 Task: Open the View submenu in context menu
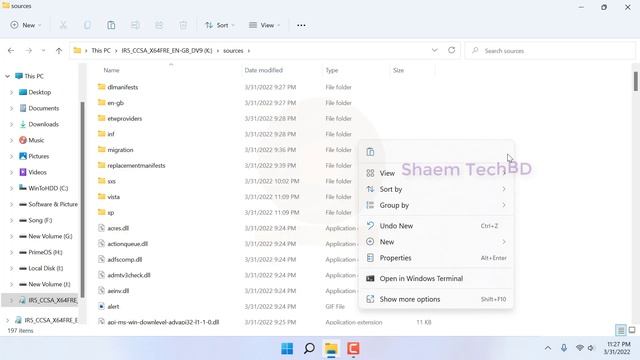436,173
